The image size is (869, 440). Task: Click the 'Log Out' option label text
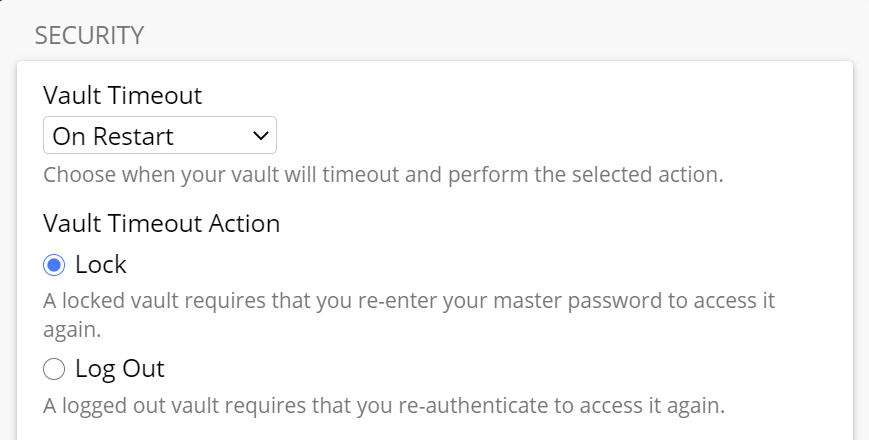point(120,369)
